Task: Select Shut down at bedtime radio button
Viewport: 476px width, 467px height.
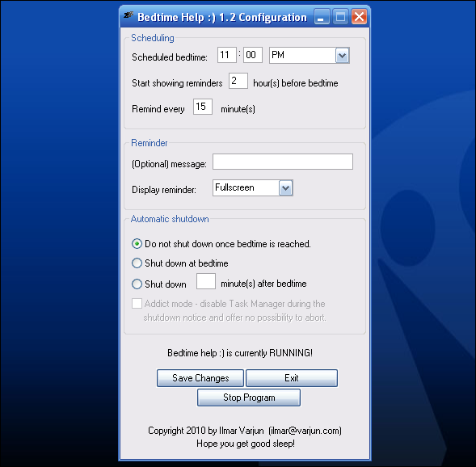Action: 137,263
